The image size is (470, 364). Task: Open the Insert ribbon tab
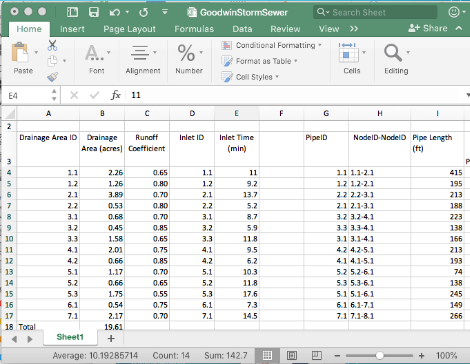coord(72,29)
